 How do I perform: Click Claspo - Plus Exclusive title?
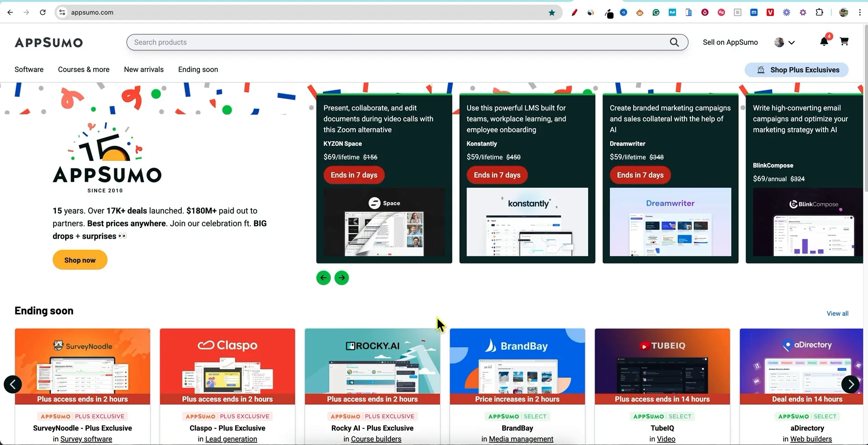(227, 428)
